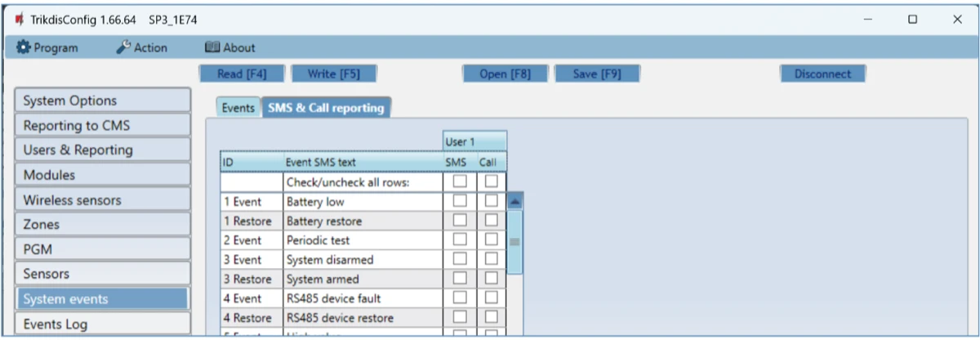Image resolution: width=980 pixels, height=340 pixels.
Task: Enable SMS for System disarmed event
Action: [460, 259]
